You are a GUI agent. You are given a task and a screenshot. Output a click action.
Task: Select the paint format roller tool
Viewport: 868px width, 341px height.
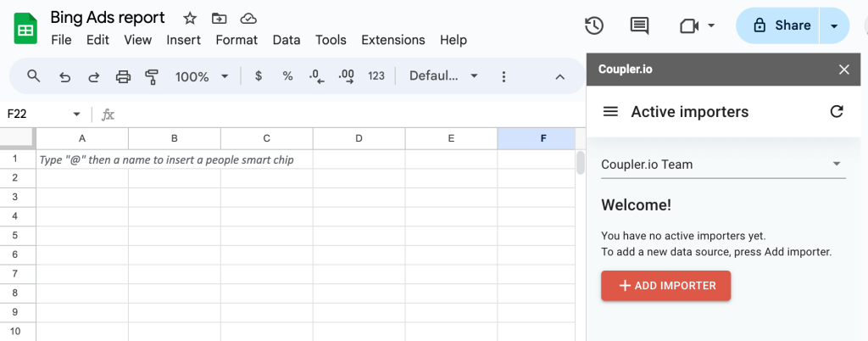(x=152, y=76)
